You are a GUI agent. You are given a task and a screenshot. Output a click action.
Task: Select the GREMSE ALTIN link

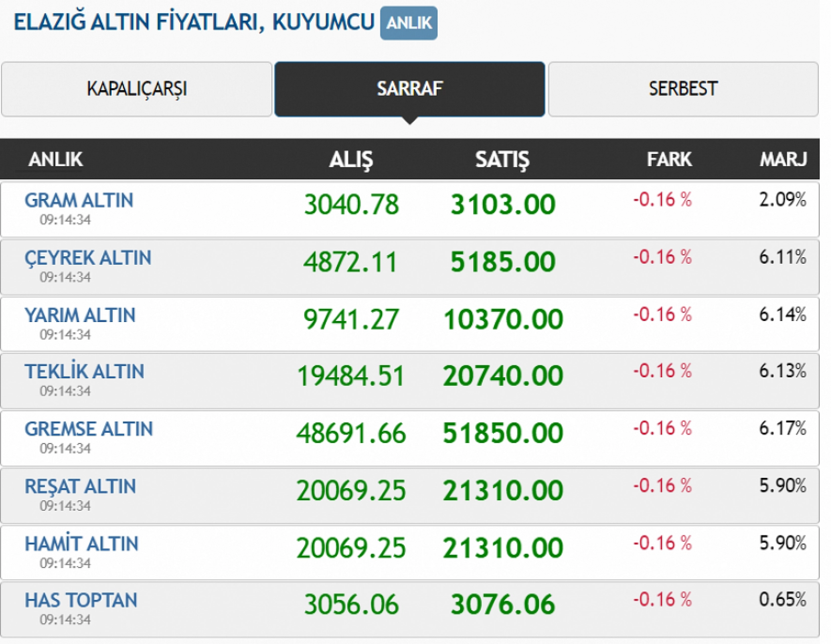click(x=89, y=429)
